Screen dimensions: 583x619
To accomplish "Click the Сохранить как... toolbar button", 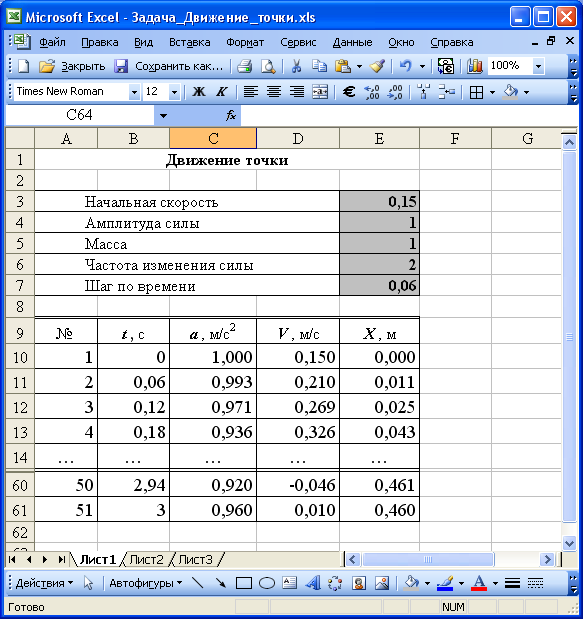I will pyautogui.click(x=179, y=66).
